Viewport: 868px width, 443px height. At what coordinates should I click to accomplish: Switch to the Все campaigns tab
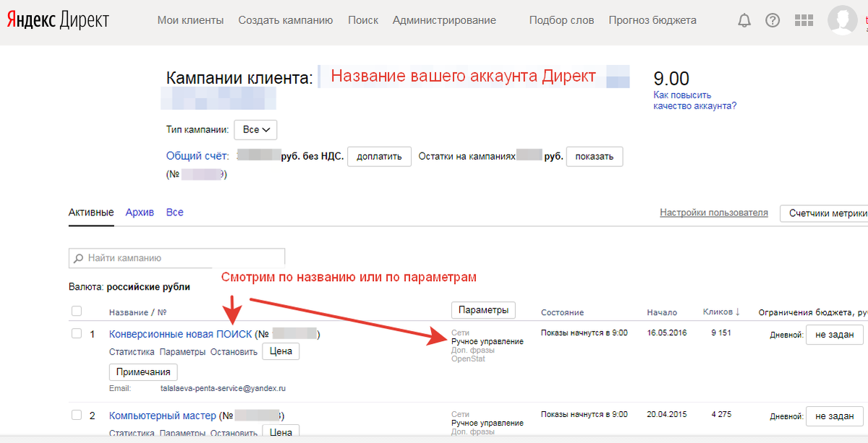(174, 212)
